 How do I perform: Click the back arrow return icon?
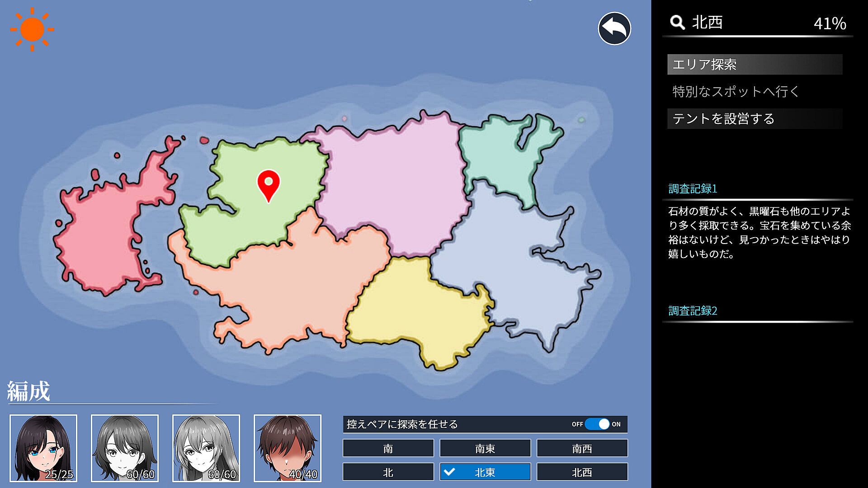614,28
